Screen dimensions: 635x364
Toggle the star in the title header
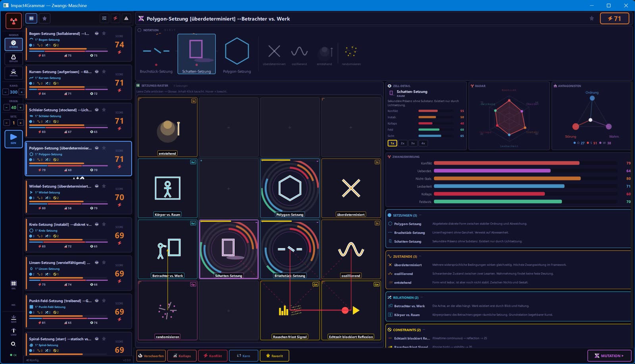pos(592,19)
